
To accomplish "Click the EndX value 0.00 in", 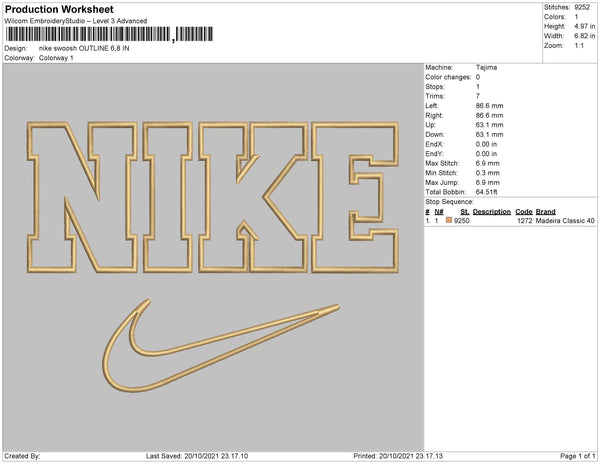I will point(486,144).
